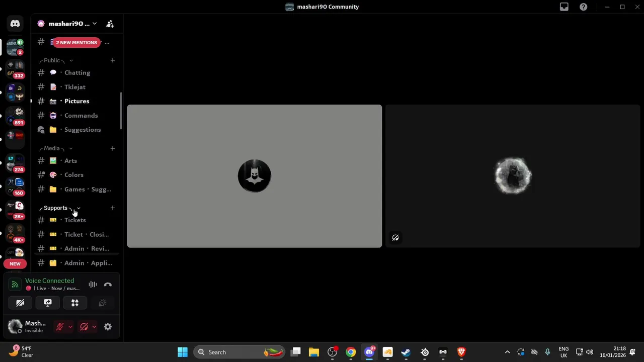The height and width of the screenshot is (362, 644).
Task: Open audio output options arrow
Action: pyautogui.click(x=94, y=327)
